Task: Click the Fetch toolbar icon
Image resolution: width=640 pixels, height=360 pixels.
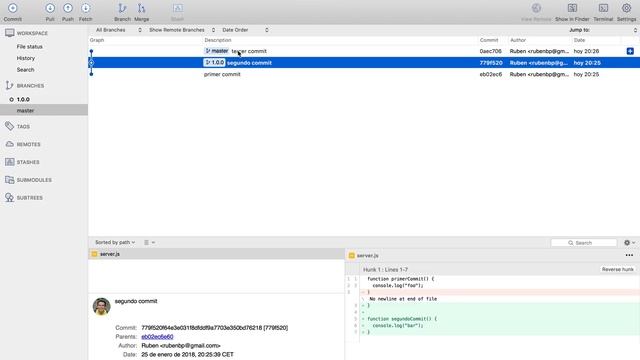Action: point(85,8)
